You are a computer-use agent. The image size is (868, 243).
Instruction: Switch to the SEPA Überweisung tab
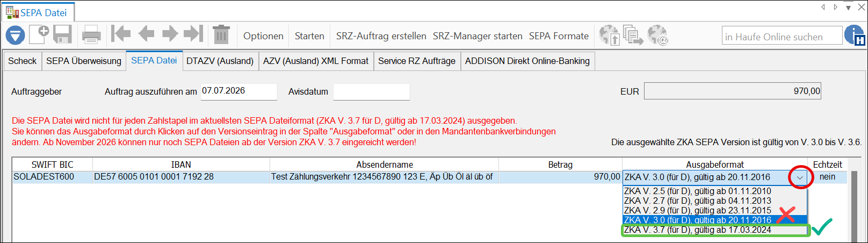click(x=84, y=61)
